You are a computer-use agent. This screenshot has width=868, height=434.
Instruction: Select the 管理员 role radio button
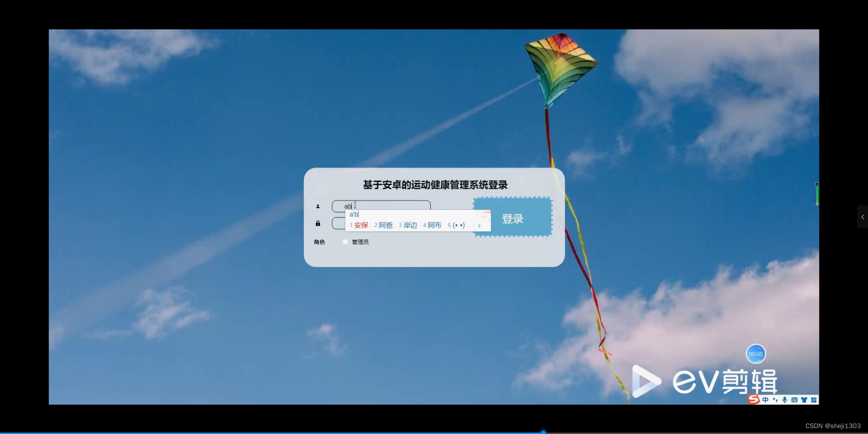pyautogui.click(x=344, y=242)
